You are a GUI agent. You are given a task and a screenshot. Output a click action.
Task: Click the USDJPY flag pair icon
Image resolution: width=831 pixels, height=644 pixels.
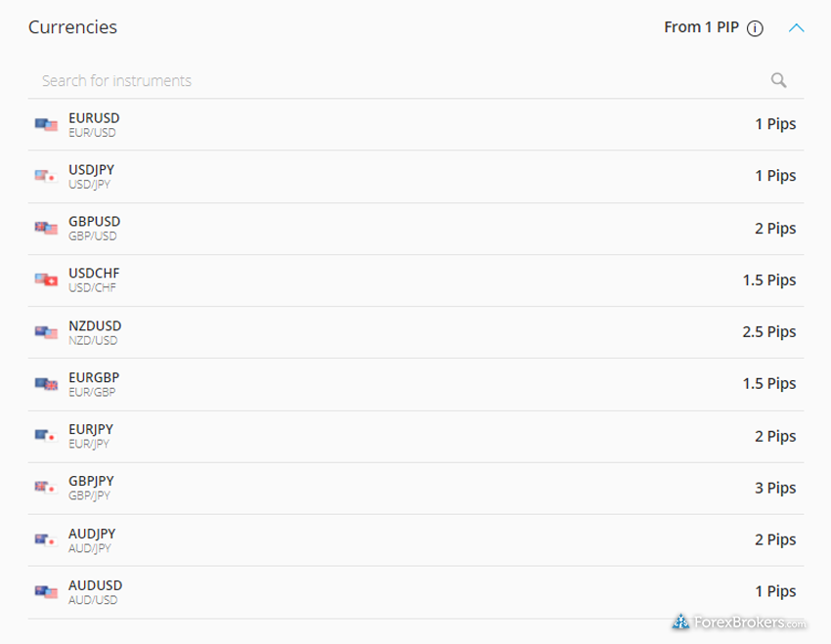(x=46, y=176)
